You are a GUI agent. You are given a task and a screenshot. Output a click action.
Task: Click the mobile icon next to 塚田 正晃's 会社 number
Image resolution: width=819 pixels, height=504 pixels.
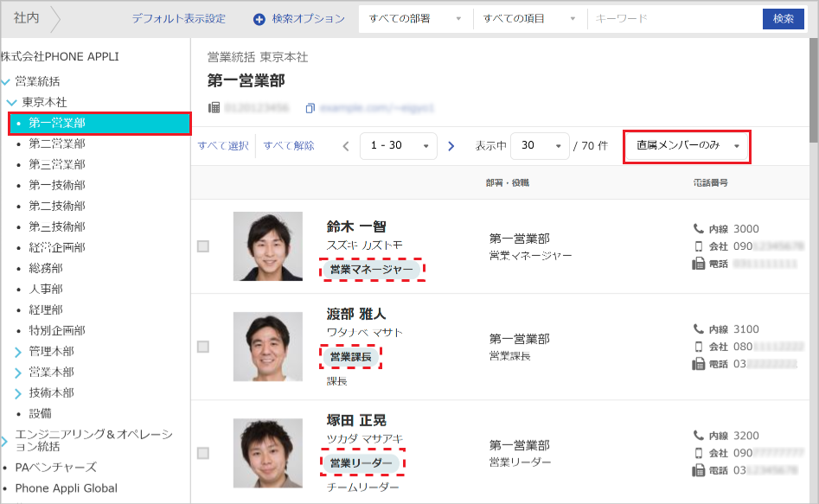click(699, 451)
